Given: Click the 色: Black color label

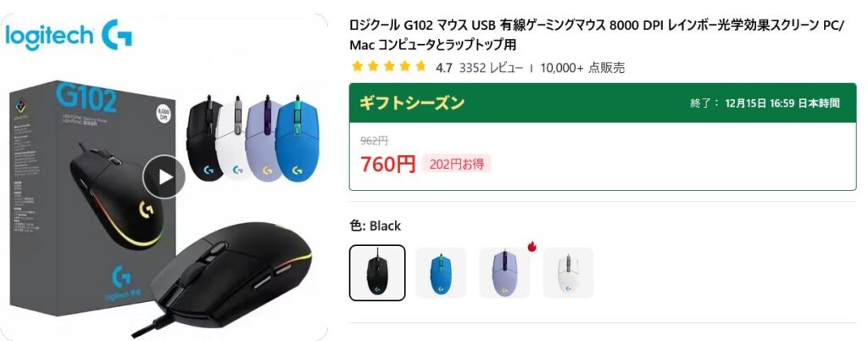Looking at the screenshot, I should pyautogui.click(x=376, y=226).
